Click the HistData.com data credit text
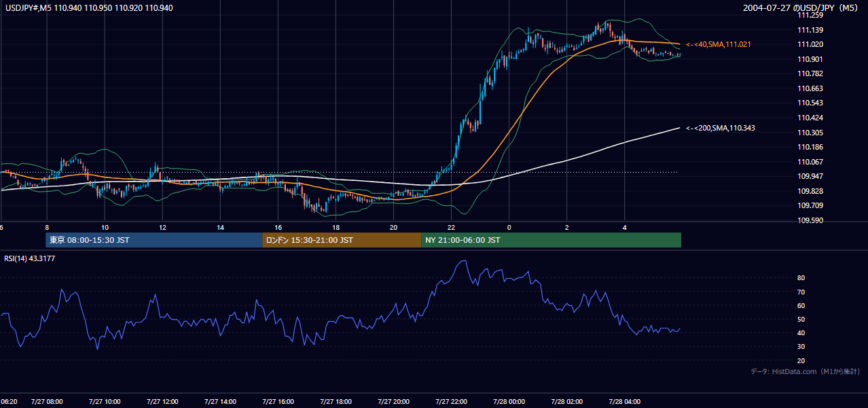868x408 pixels. pyautogui.click(x=805, y=371)
